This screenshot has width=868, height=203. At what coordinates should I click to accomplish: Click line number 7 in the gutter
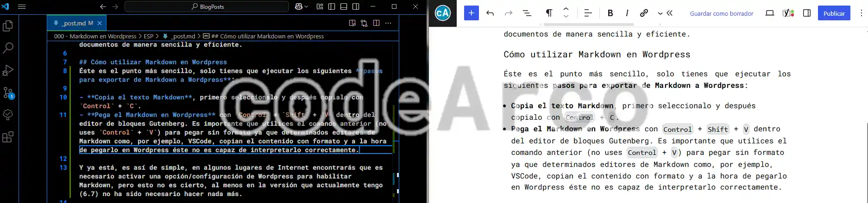[x=65, y=62]
